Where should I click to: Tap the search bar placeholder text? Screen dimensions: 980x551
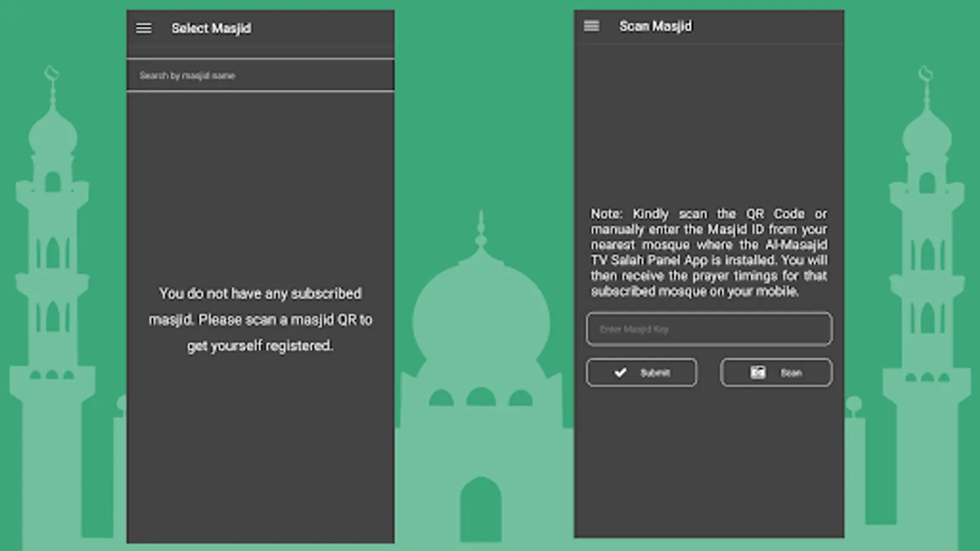(x=188, y=75)
